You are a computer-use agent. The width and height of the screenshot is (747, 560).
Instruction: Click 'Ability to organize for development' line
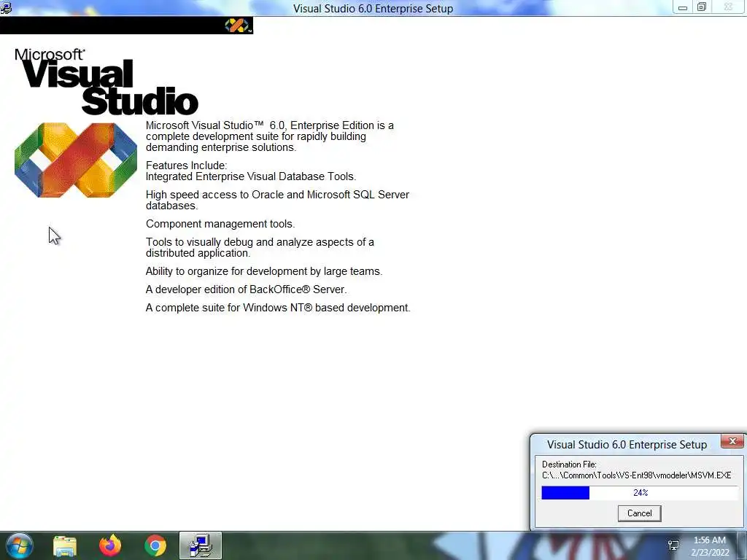264,271
